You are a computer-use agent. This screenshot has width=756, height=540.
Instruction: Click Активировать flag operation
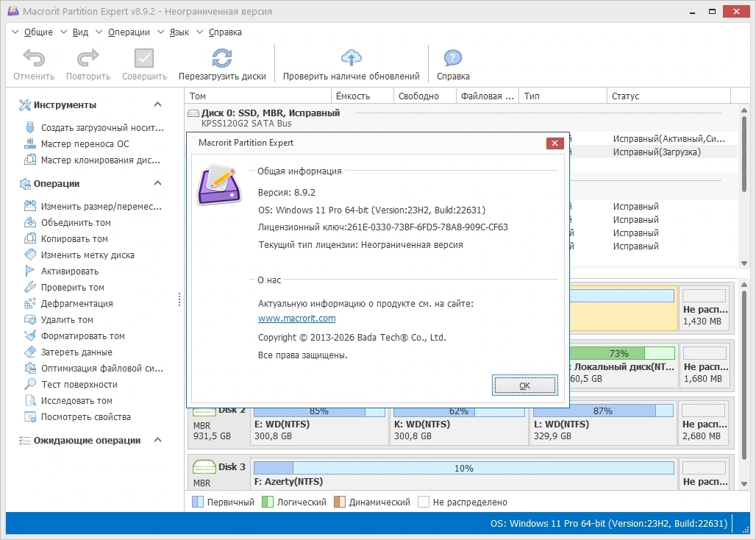(x=62, y=271)
